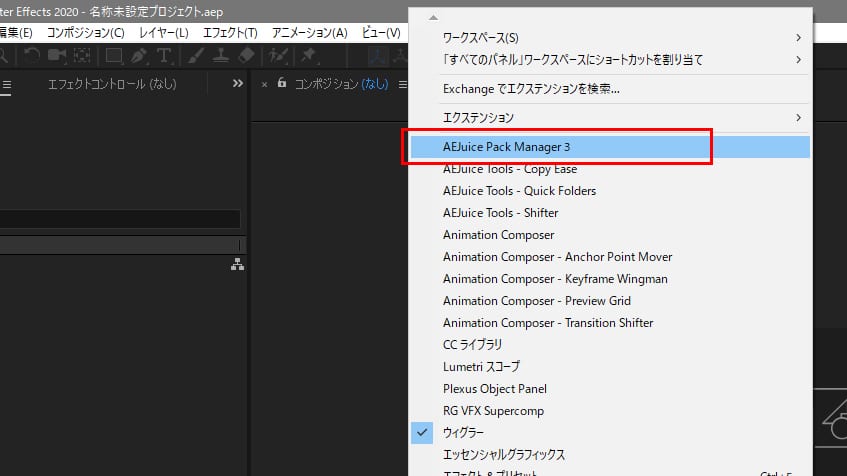The width and height of the screenshot is (847, 476).
Task: Select the Rotation tool in toolbar
Action: (x=31, y=56)
